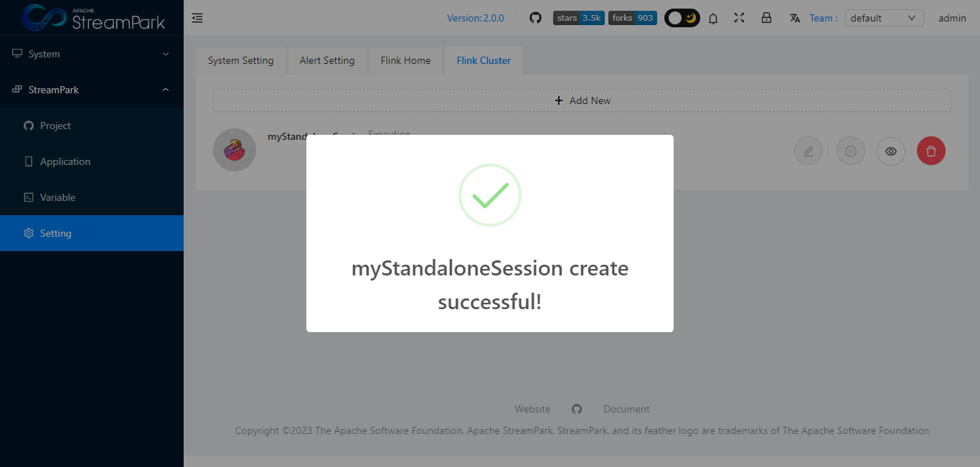Click the Add New button

582,100
